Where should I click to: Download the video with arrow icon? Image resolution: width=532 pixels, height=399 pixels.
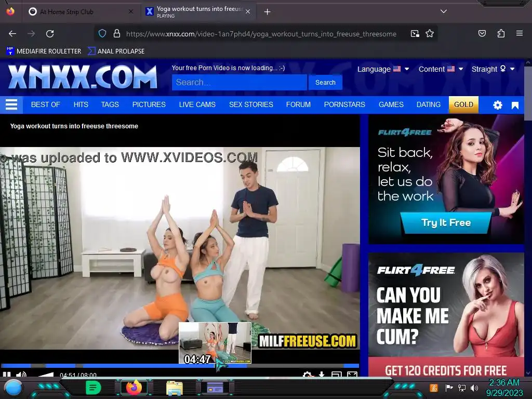tap(321, 374)
